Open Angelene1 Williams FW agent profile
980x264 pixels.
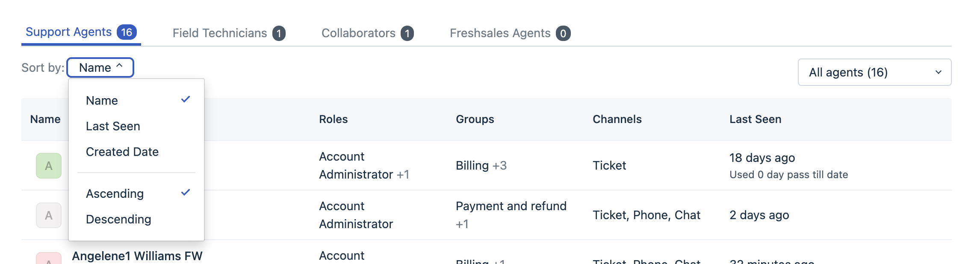(137, 256)
